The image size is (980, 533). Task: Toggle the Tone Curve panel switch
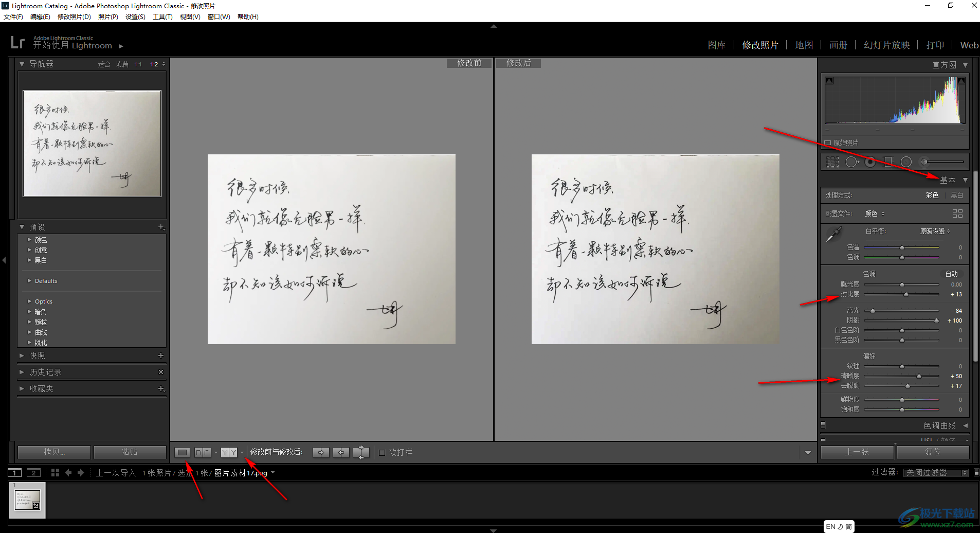[823, 425]
